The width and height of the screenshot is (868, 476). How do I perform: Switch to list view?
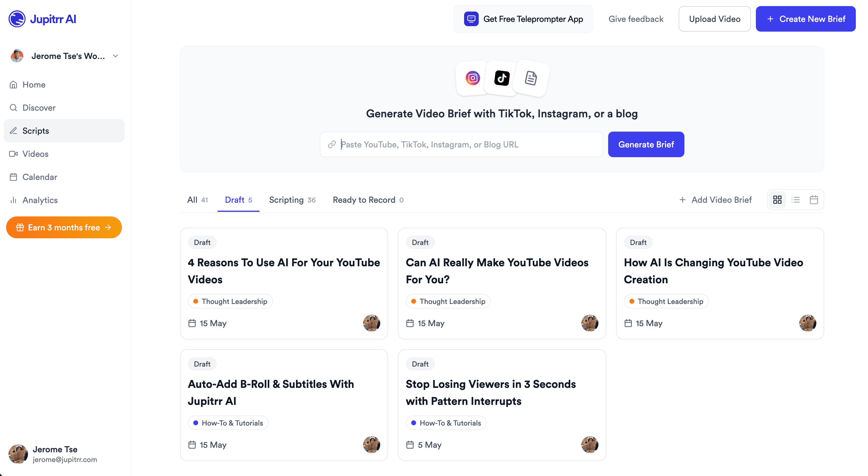coord(796,200)
